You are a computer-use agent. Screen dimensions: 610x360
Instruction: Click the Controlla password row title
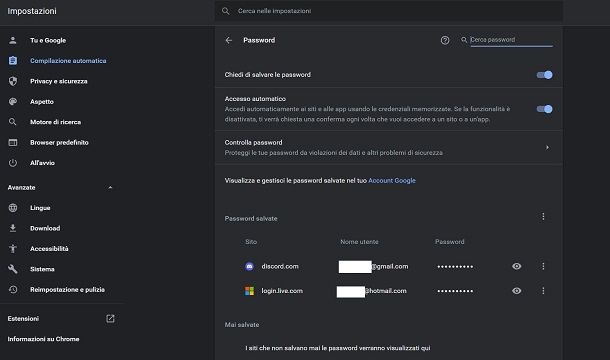(254, 142)
